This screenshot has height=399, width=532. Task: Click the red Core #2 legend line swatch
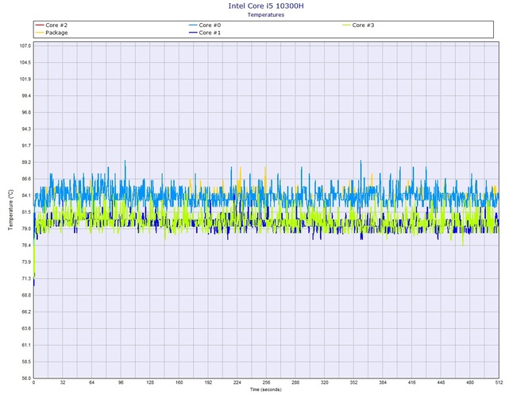coord(40,25)
